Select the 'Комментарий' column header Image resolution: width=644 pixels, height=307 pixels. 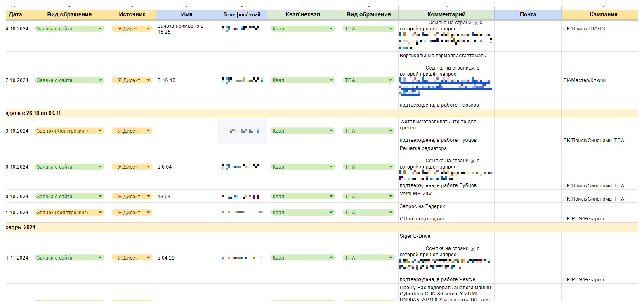(x=446, y=14)
